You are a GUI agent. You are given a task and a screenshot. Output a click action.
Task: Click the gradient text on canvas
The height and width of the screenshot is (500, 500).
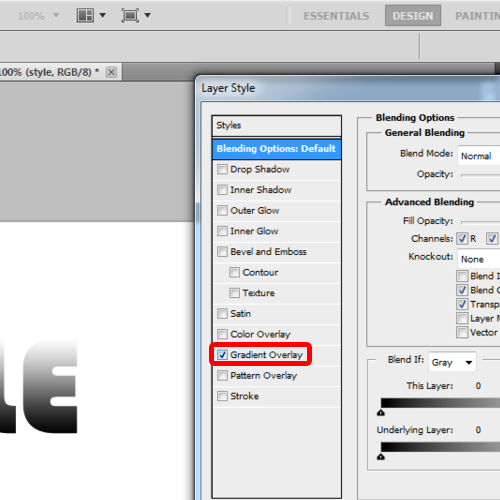tap(38, 386)
